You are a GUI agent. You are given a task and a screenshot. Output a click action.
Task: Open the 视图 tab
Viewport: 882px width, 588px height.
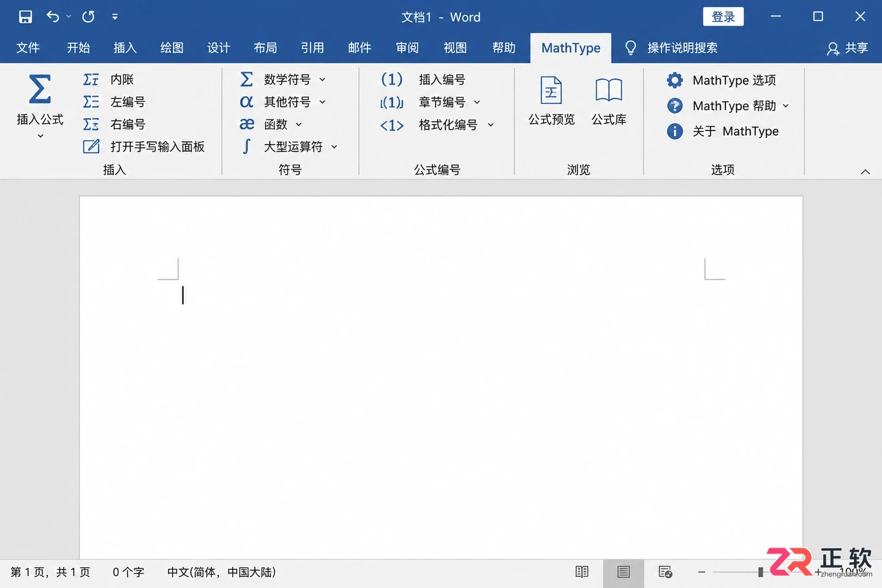tap(455, 48)
